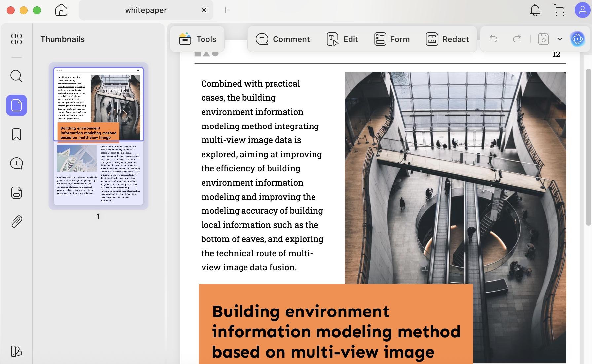Switch to Redact mode
Screen dimensions: 592x364
click(448, 39)
